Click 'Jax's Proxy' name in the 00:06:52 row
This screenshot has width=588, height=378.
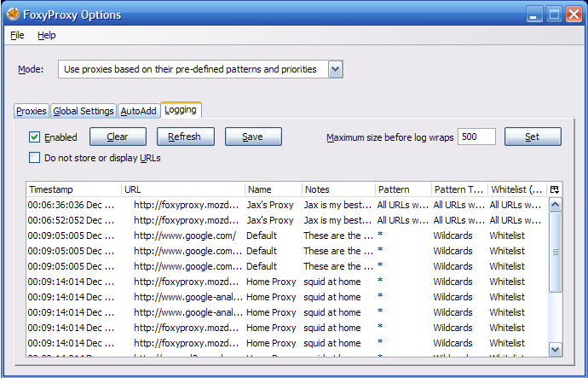[270, 220]
